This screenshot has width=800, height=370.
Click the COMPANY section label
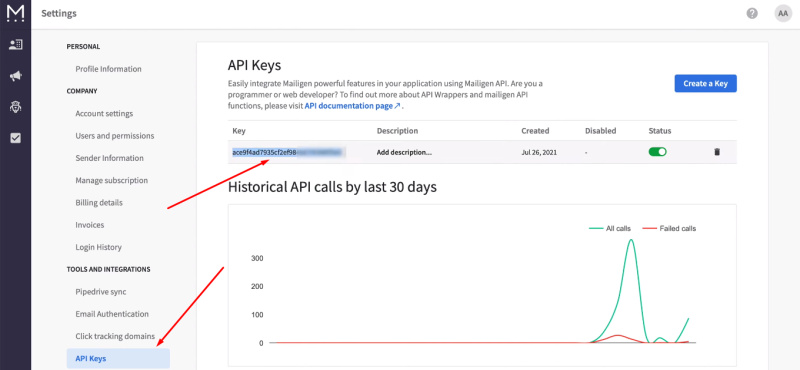pos(82,91)
